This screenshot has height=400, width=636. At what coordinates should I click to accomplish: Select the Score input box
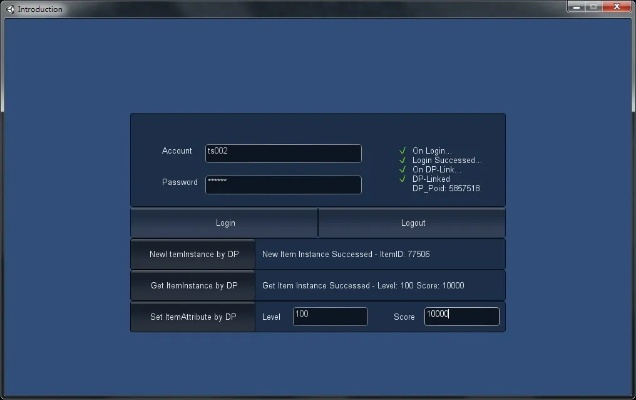click(x=461, y=316)
